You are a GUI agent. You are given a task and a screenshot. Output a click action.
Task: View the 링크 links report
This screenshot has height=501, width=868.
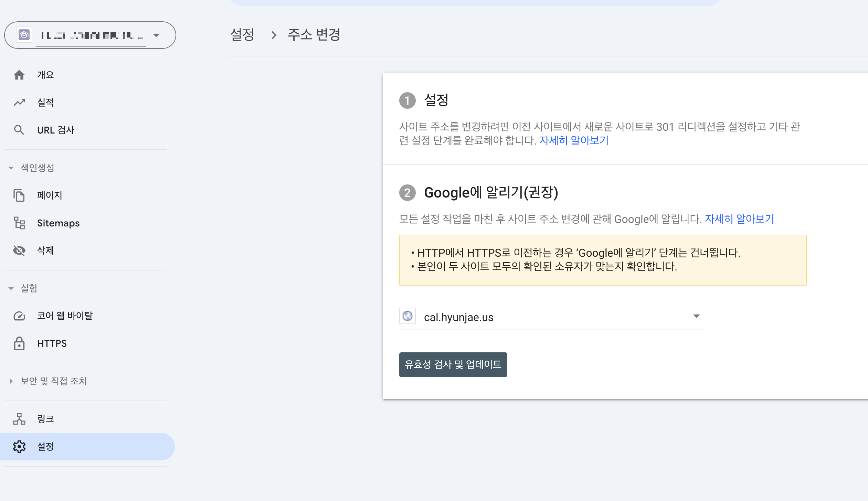(45, 419)
